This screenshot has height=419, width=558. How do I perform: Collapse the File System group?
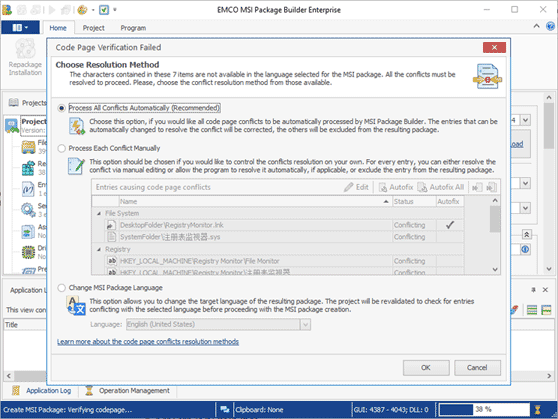(99, 214)
